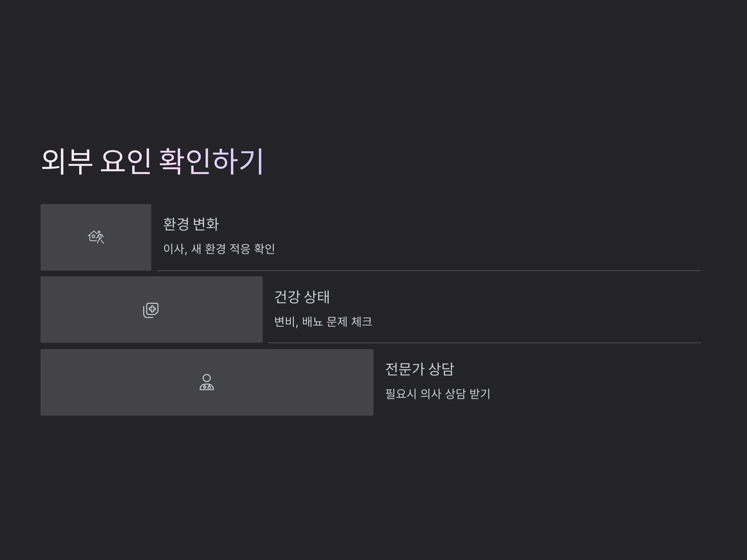
Task: Select the gray block of 환경 변화 row
Action: [96, 237]
